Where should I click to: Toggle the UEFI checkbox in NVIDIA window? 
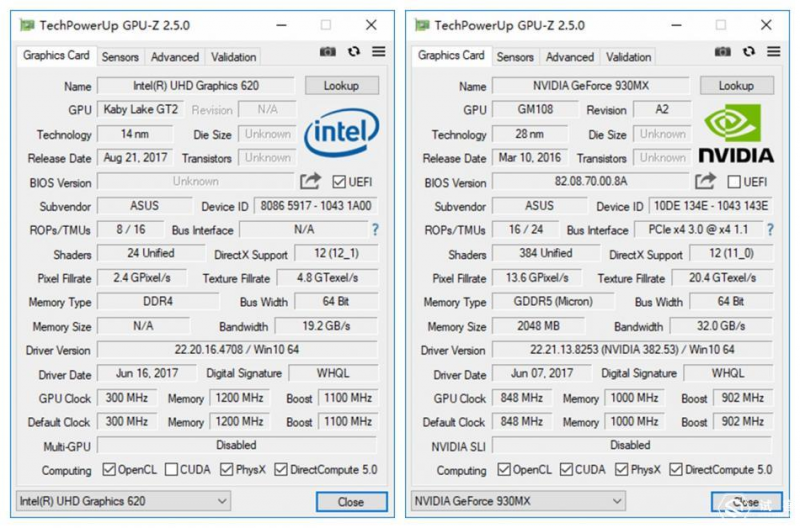(x=734, y=182)
